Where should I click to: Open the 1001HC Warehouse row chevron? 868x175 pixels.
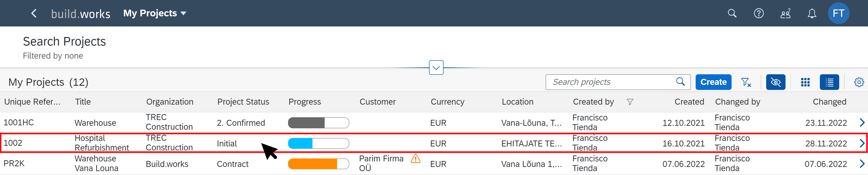coord(862,123)
